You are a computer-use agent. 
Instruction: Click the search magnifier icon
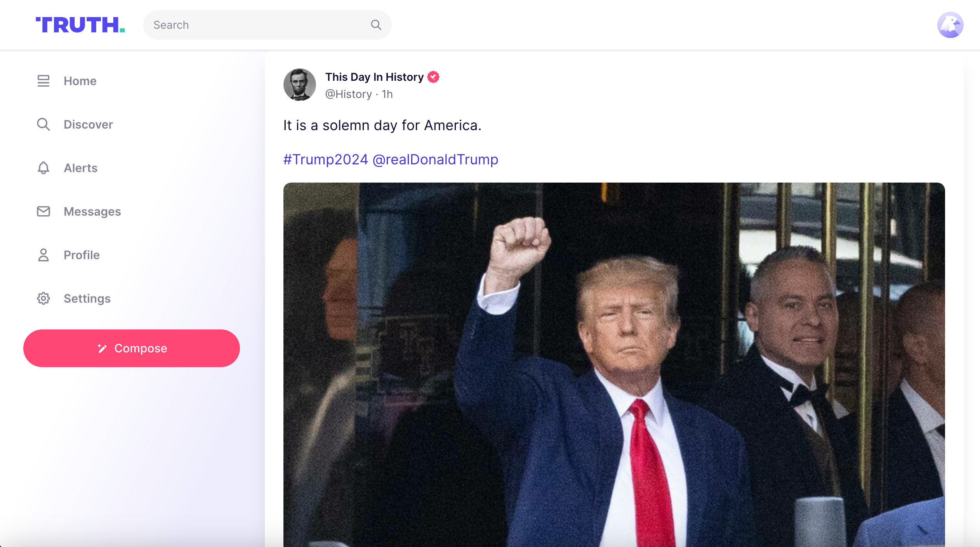tap(376, 24)
